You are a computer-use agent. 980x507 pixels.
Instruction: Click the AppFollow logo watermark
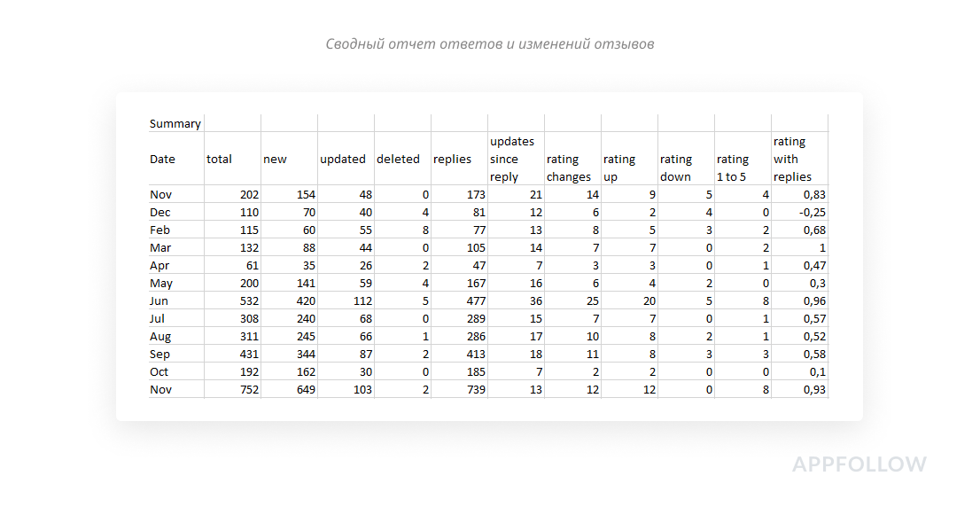pyautogui.click(x=859, y=464)
